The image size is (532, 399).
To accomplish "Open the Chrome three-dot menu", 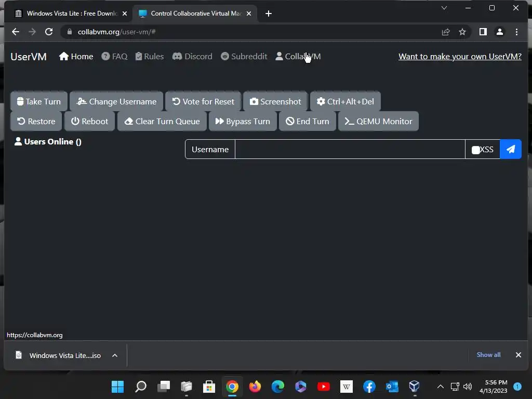I will point(516,32).
